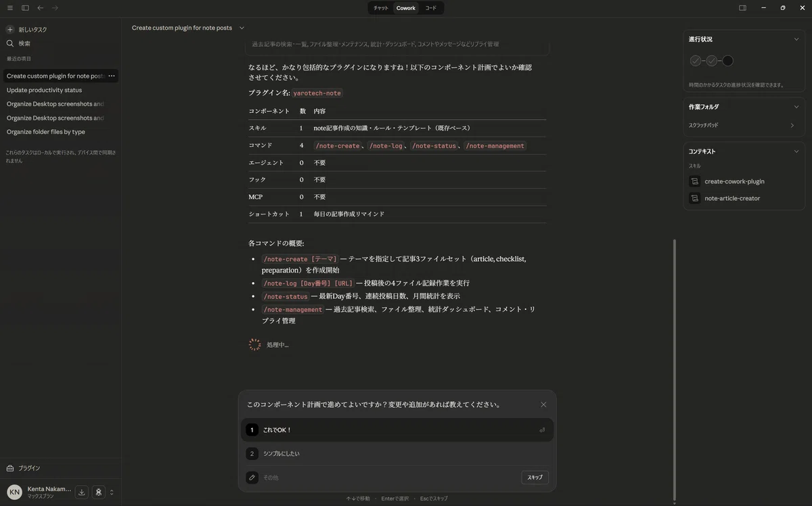Click the /note-log code tag in table
The image size is (812, 506).
click(386, 145)
